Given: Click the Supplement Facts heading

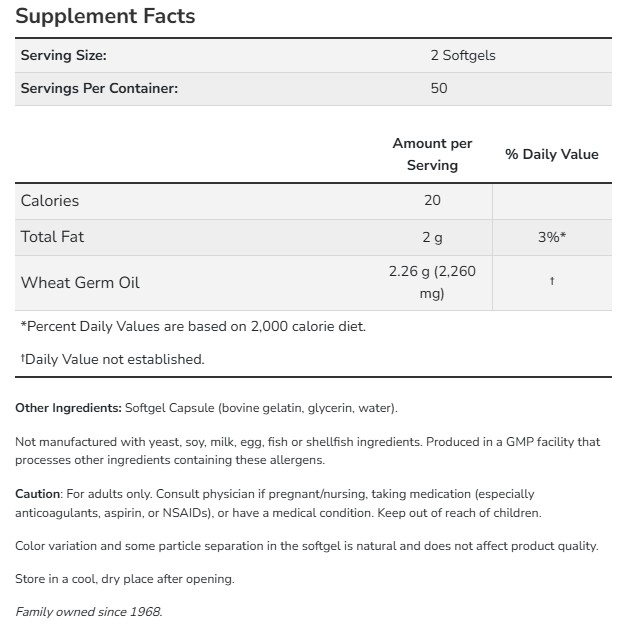Looking at the screenshot, I should pyautogui.click(x=105, y=16).
